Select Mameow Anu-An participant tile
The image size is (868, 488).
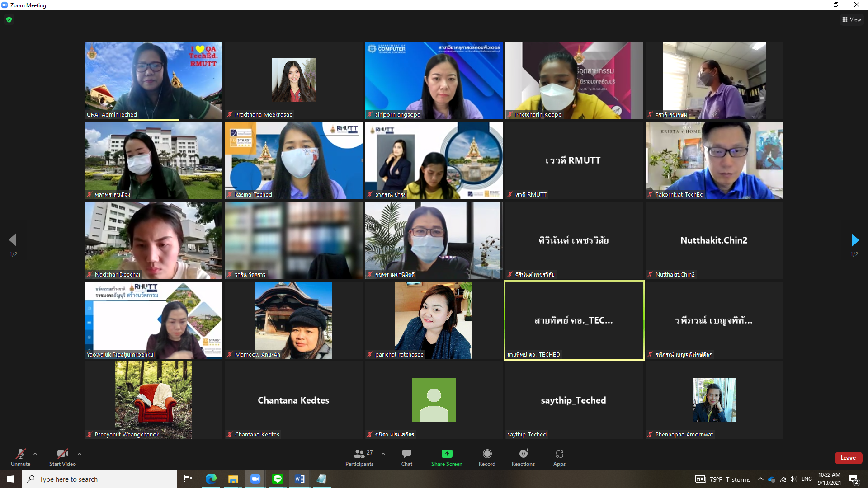tap(294, 320)
